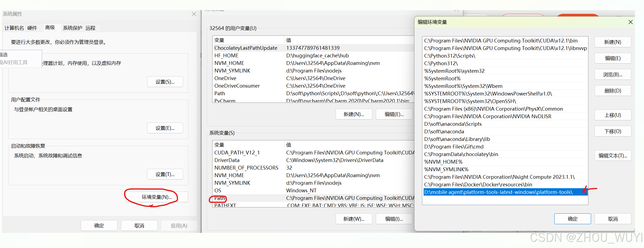Switch to the 硬件 tab

click(32, 28)
